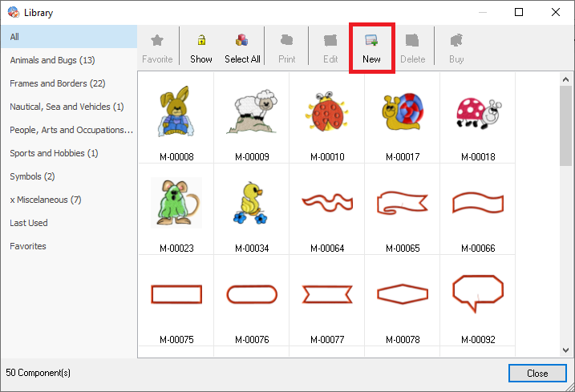Open the Frames and Borders category
Viewport: 575px width, 392px height.
(x=57, y=83)
